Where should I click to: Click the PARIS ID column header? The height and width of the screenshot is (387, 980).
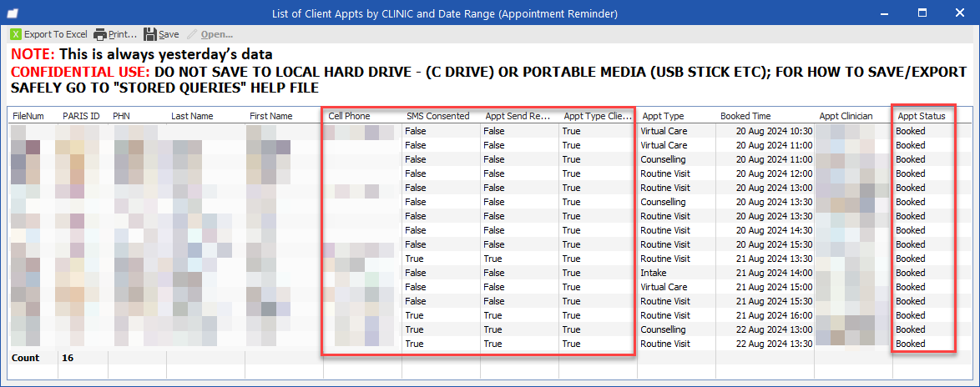pyautogui.click(x=81, y=116)
